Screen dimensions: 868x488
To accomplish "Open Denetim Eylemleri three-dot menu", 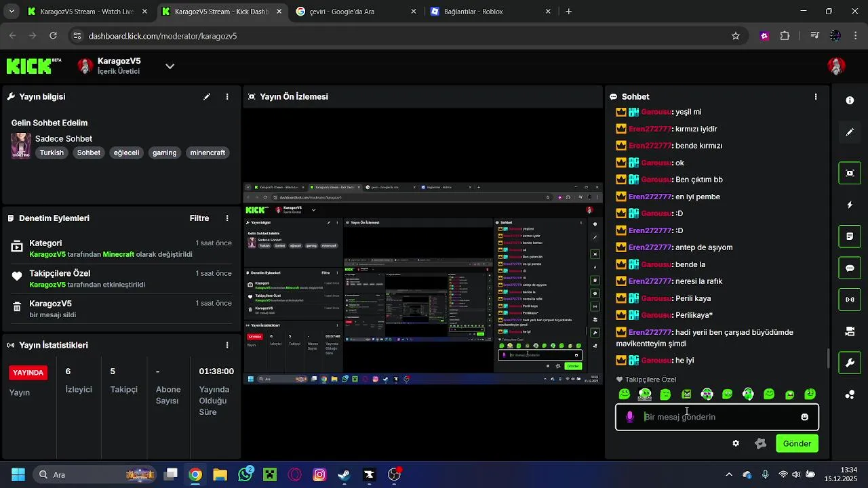I will point(227,218).
